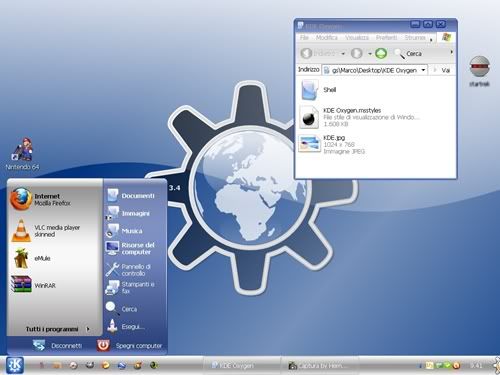Open the Preferiti menu
The height and width of the screenshot is (375, 500).
click(x=387, y=38)
